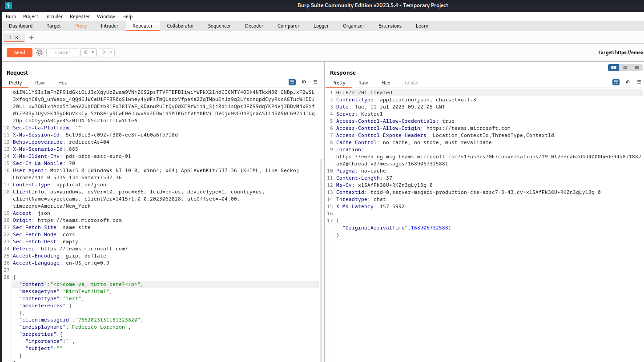Switch to the Collaborator tab
Image resolution: width=644 pixels, height=362 pixels.
(180, 26)
